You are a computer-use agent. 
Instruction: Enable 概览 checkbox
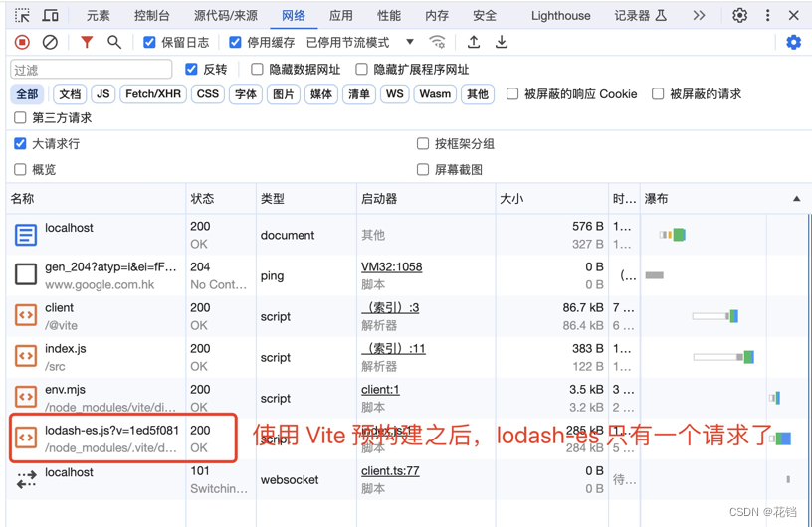(x=20, y=169)
